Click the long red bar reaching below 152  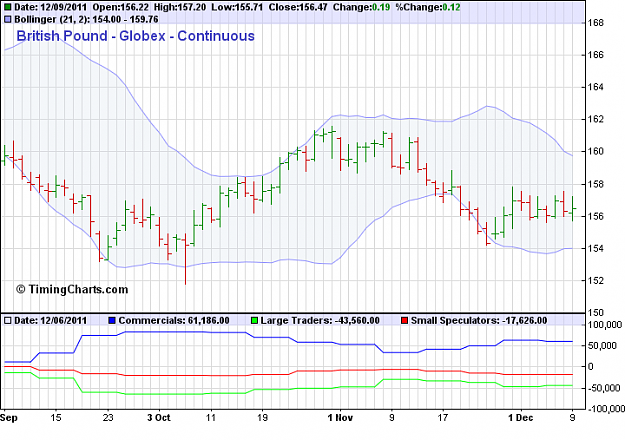point(185,259)
